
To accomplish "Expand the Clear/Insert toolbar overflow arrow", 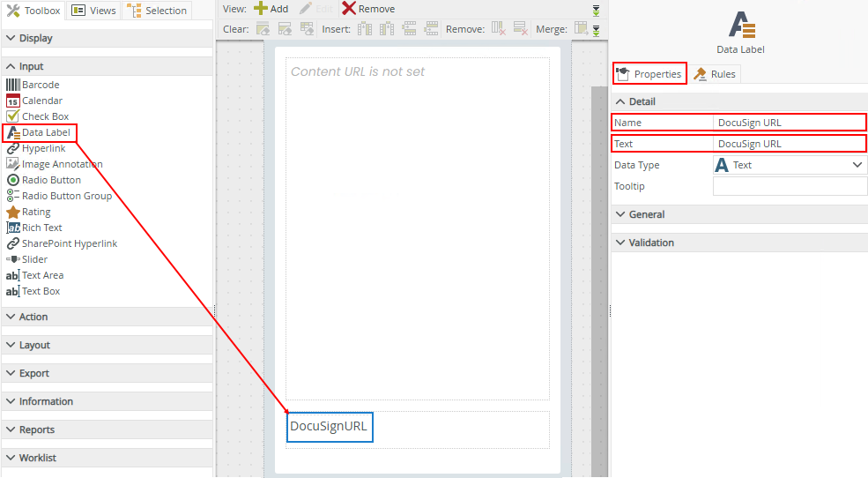I will point(597,31).
